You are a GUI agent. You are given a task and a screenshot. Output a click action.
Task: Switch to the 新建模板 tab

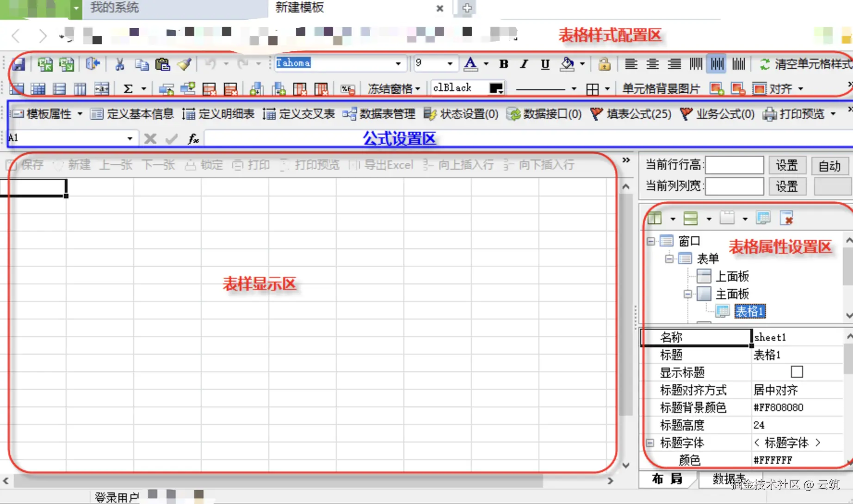pos(300,8)
